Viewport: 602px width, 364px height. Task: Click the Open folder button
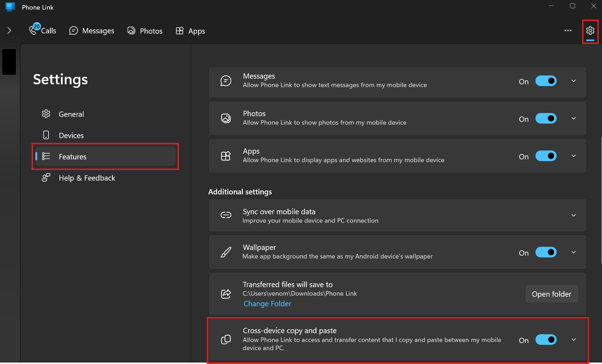coord(552,294)
